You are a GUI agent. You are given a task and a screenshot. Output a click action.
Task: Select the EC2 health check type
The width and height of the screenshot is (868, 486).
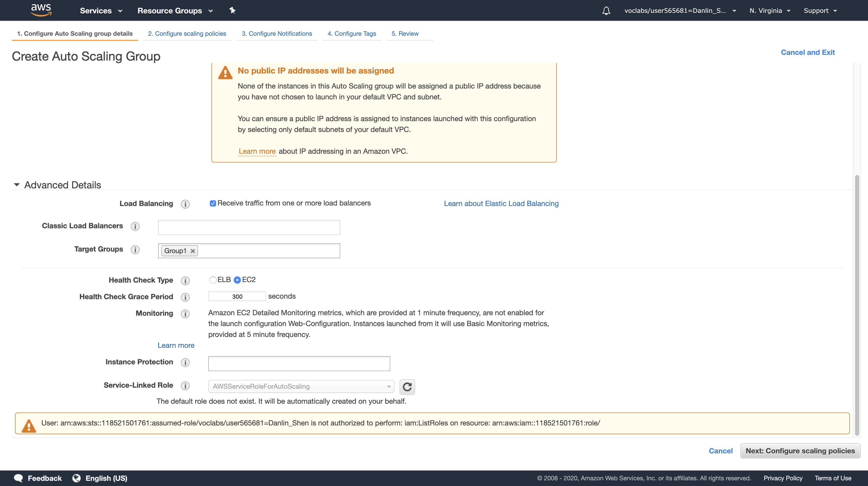tap(237, 280)
